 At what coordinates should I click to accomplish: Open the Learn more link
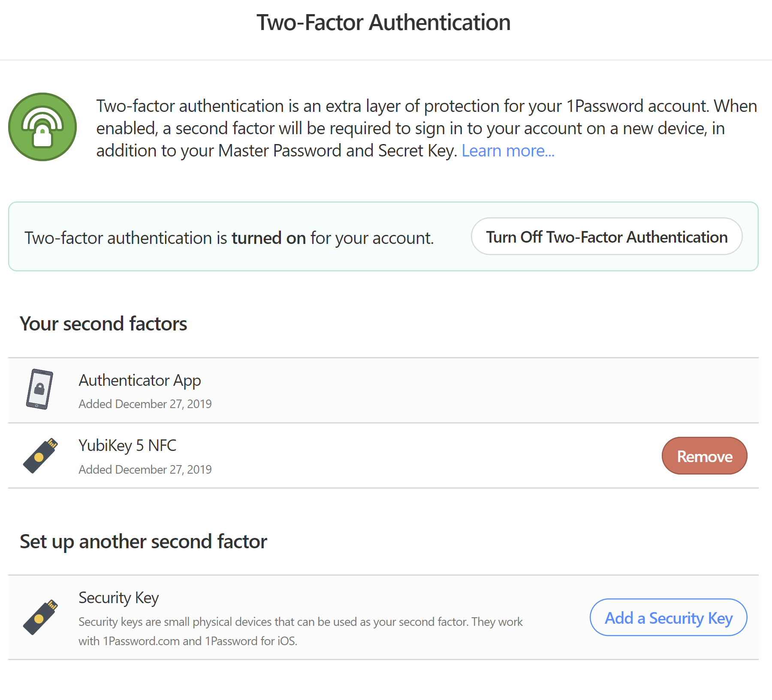click(x=508, y=151)
